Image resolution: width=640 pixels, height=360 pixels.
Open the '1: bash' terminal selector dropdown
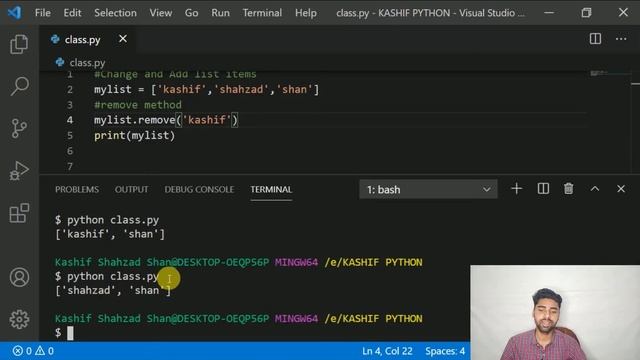point(428,189)
